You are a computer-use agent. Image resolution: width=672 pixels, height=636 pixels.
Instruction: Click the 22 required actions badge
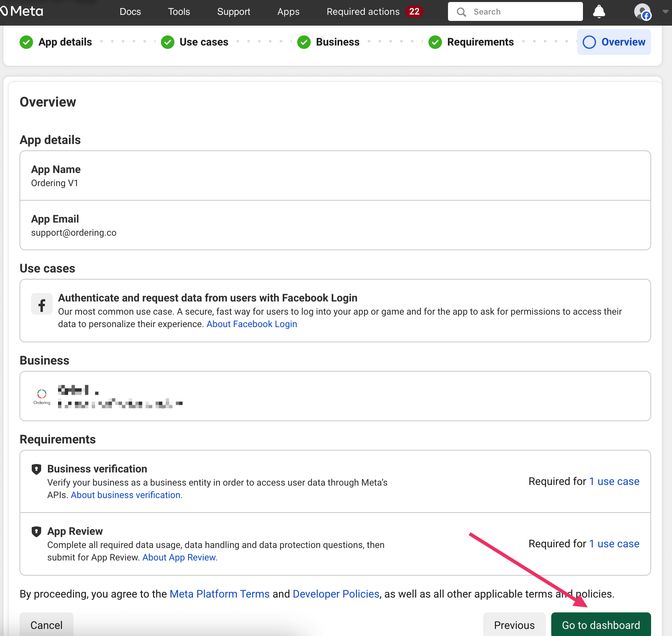click(414, 11)
